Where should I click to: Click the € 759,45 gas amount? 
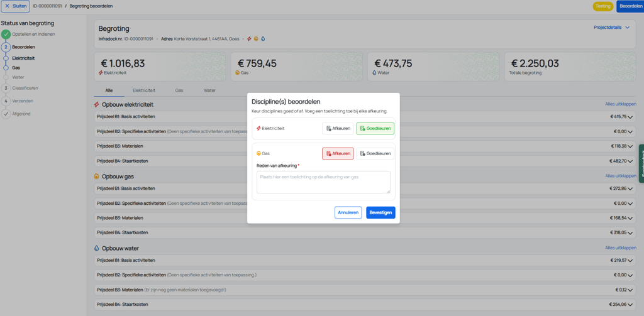click(x=257, y=63)
